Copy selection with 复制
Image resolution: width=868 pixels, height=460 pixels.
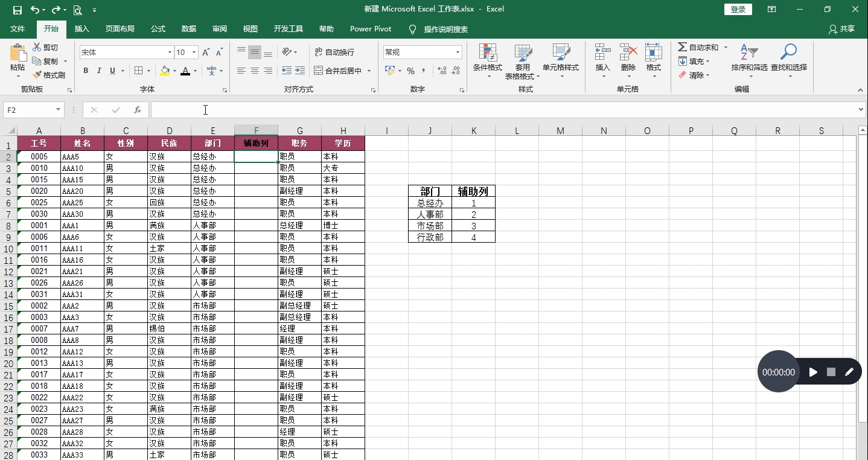(45, 62)
